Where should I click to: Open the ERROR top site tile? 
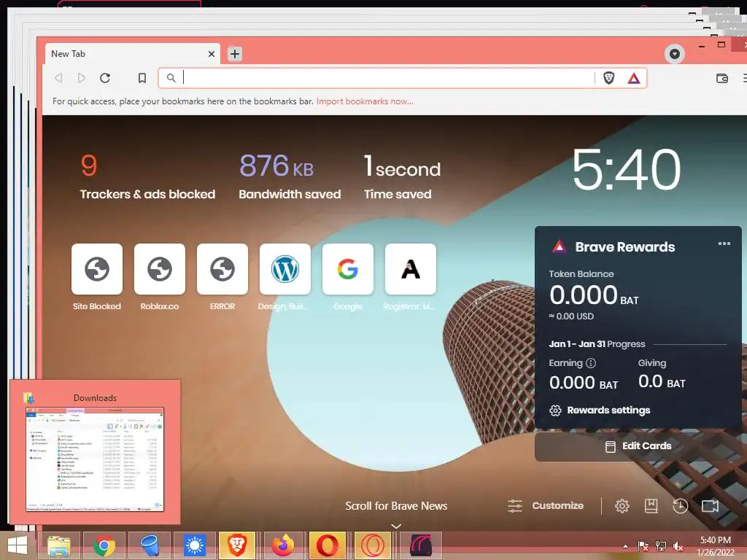coord(222,269)
